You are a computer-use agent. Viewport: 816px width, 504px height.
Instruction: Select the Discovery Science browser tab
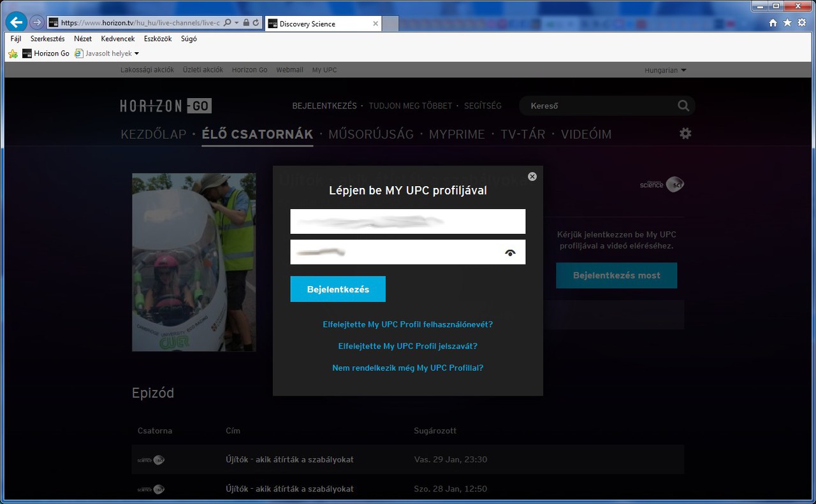(322, 24)
